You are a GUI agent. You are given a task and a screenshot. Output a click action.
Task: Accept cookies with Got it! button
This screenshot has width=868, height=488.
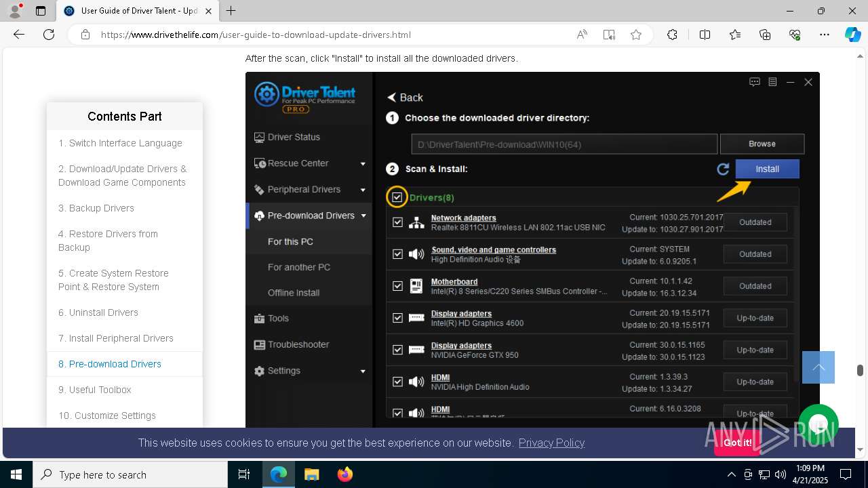tap(736, 443)
